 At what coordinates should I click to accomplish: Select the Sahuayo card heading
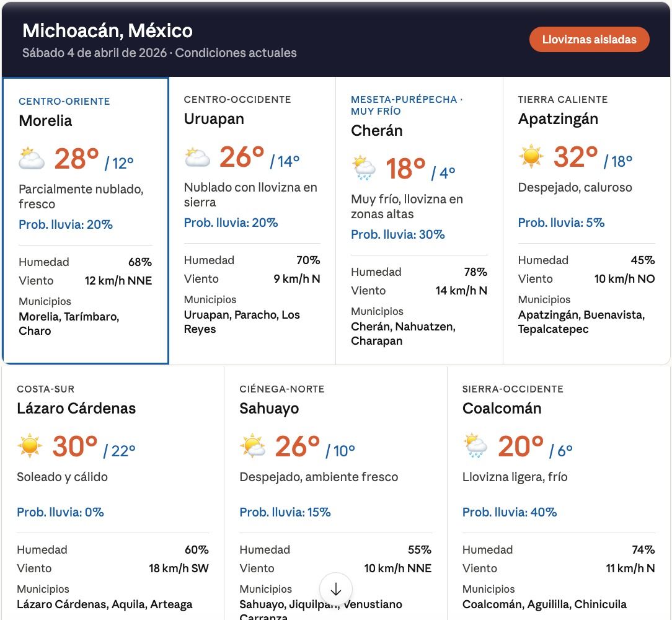tap(269, 409)
